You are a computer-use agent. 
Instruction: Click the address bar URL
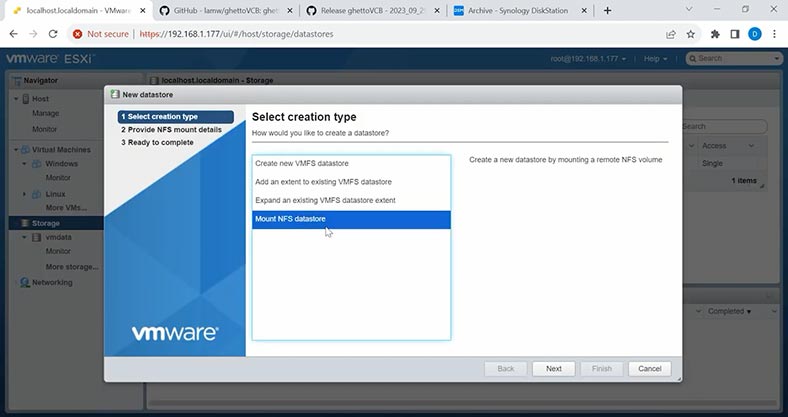[236, 34]
